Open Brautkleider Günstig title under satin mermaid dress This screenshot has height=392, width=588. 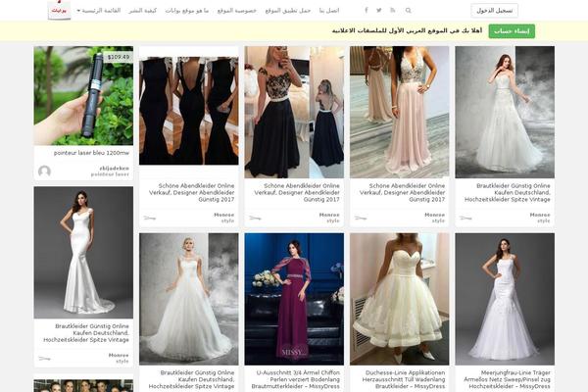[86, 333]
